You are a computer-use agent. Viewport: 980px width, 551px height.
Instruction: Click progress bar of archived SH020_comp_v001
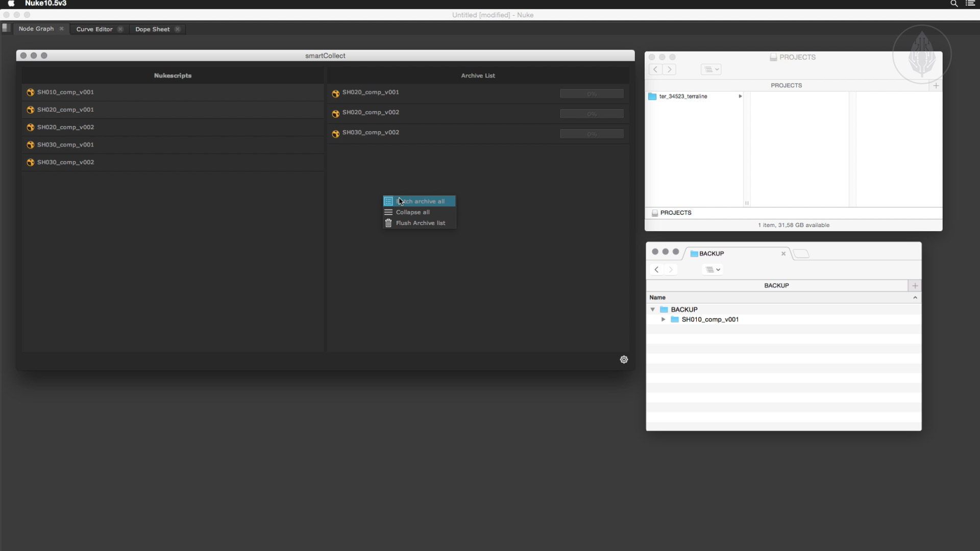pos(592,94)
